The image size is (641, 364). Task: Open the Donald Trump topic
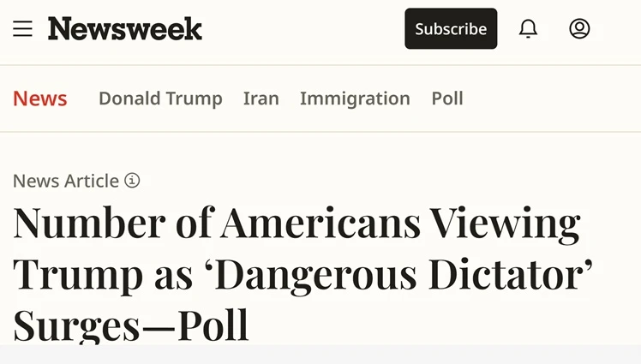point(160,98)
